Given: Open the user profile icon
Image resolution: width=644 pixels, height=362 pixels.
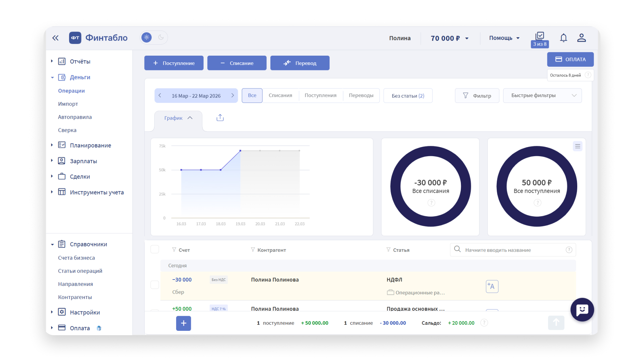Looking at the screenshot, I should [x=582, y=38].
